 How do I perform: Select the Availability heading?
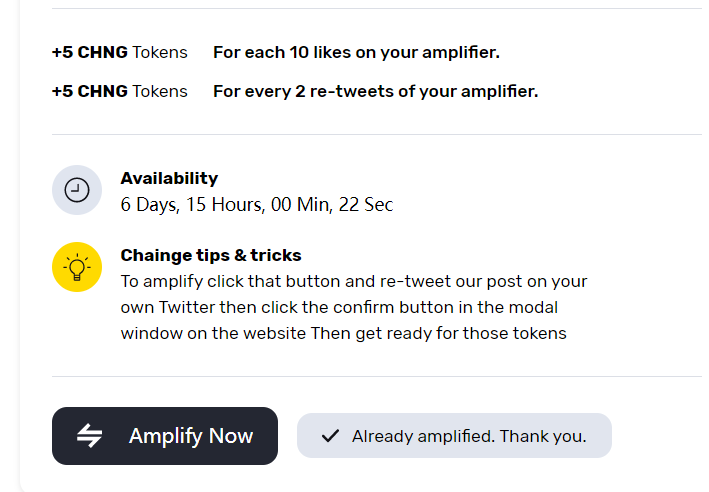pos(169,178)
